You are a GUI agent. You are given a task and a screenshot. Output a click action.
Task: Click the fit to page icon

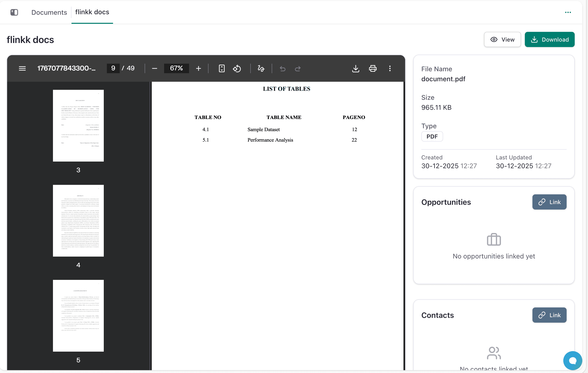click(222, 68)
